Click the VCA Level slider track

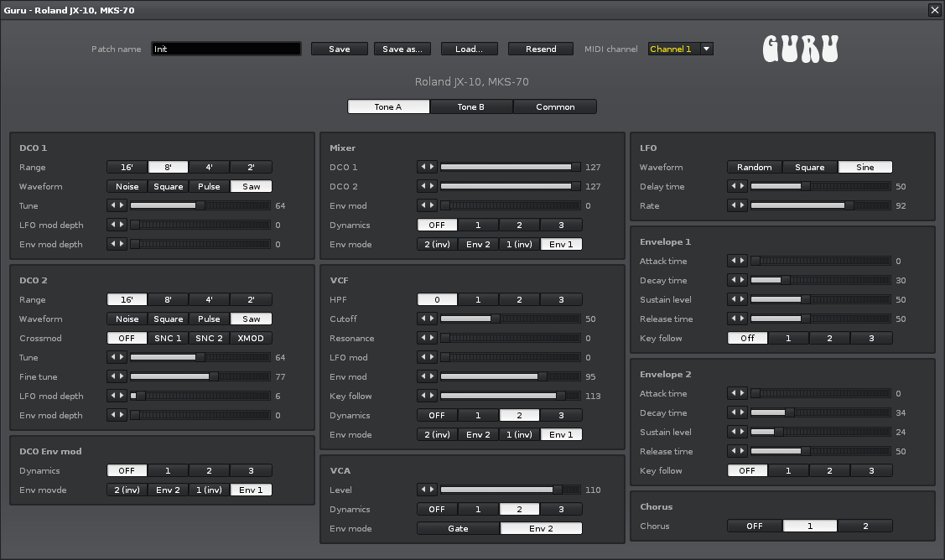tap(511, 490)
